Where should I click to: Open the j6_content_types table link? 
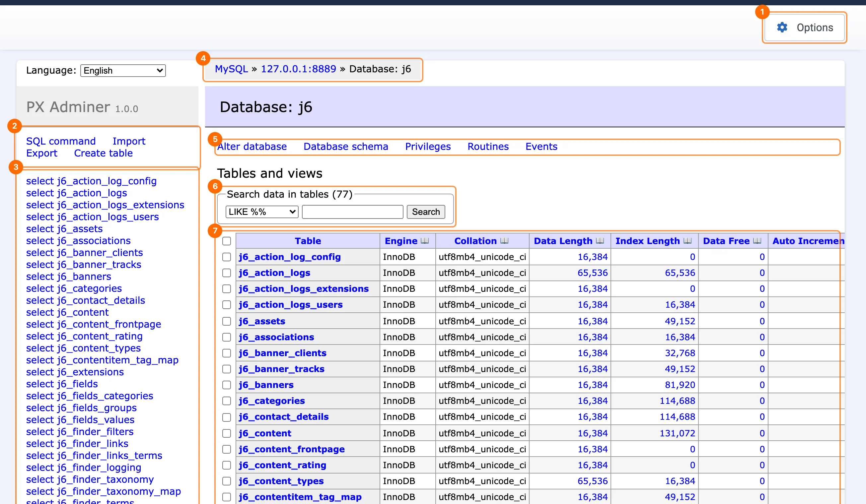281,481
